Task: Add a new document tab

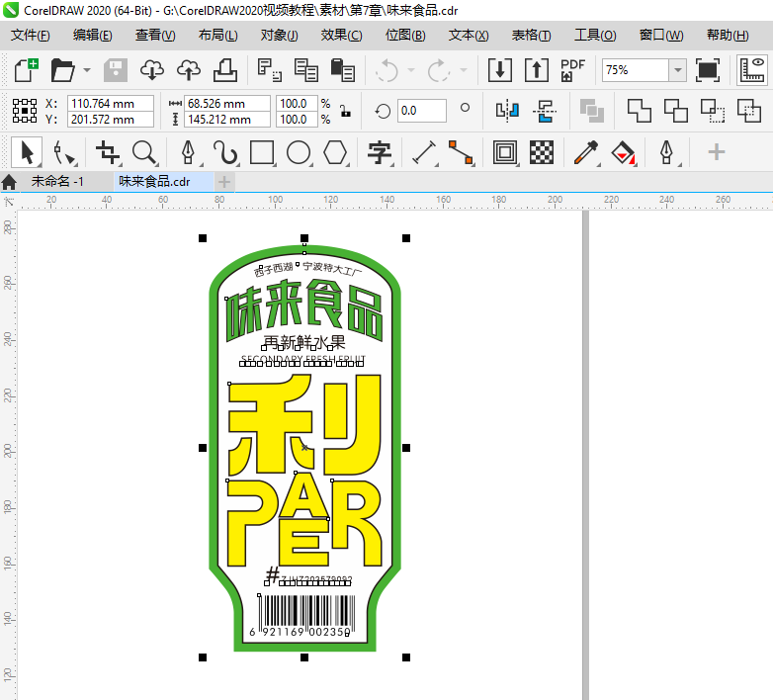Action: 225,181
